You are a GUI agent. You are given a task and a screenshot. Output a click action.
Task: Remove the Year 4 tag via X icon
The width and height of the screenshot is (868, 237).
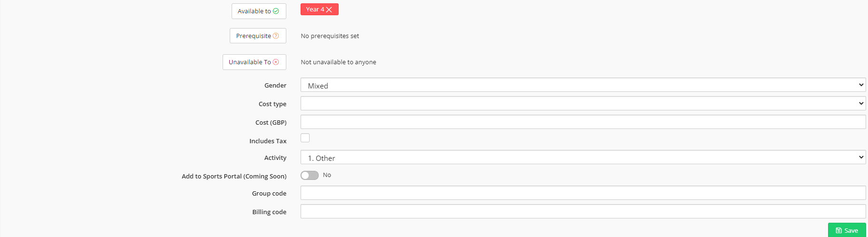(329, 10)
